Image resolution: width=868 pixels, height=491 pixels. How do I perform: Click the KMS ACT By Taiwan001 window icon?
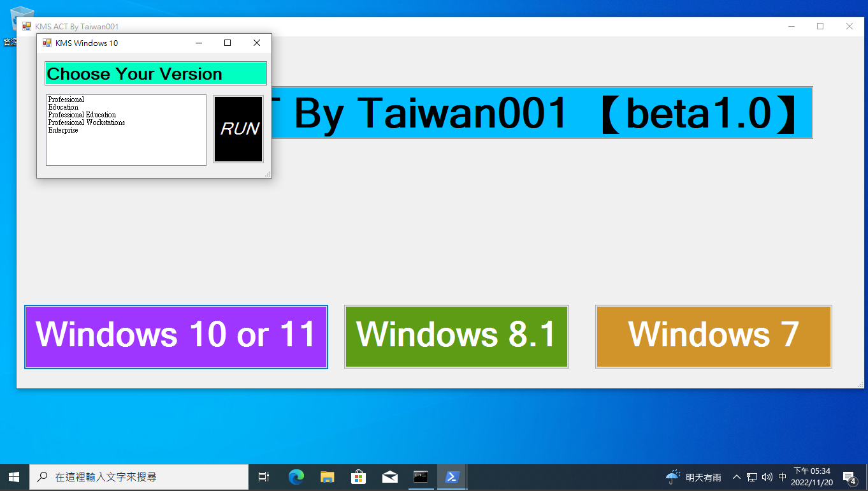click(27, 26)
